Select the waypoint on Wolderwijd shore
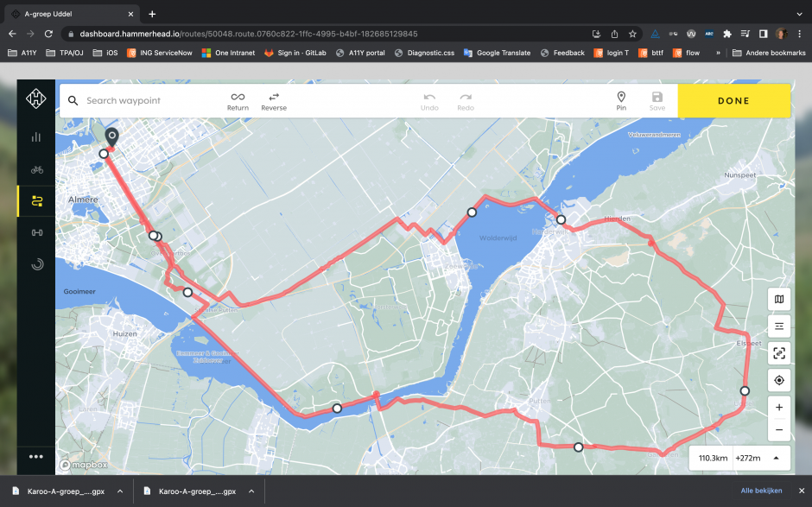Screen dimensions: 812x507 [x=472, y=212]
